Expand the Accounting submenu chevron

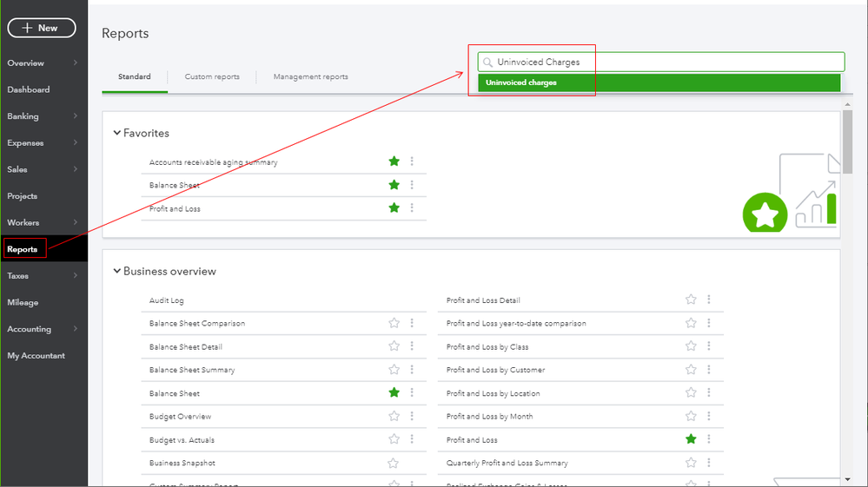76,328
